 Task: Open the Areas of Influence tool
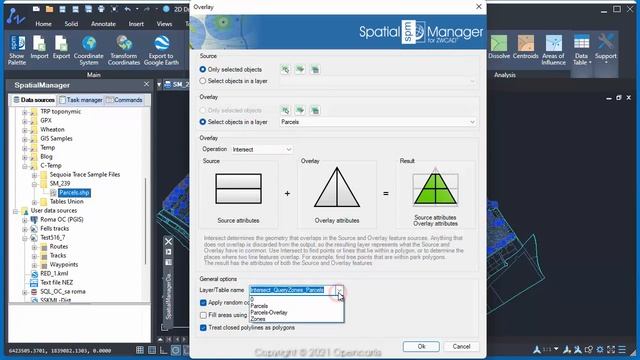553,50
